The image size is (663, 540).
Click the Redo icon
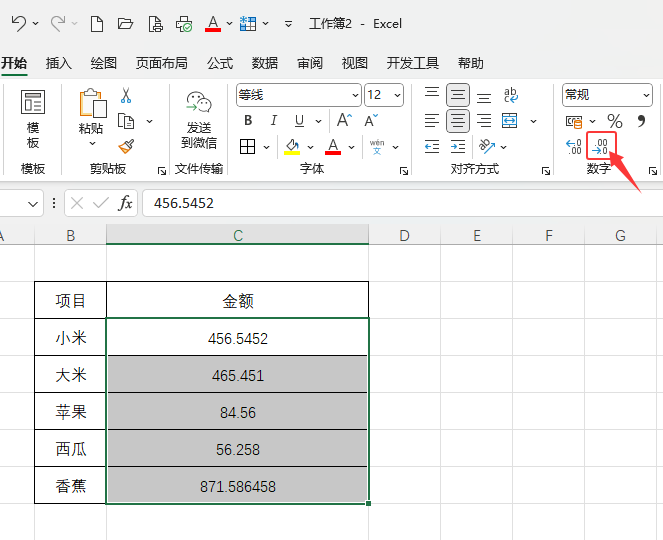[58, 24]
